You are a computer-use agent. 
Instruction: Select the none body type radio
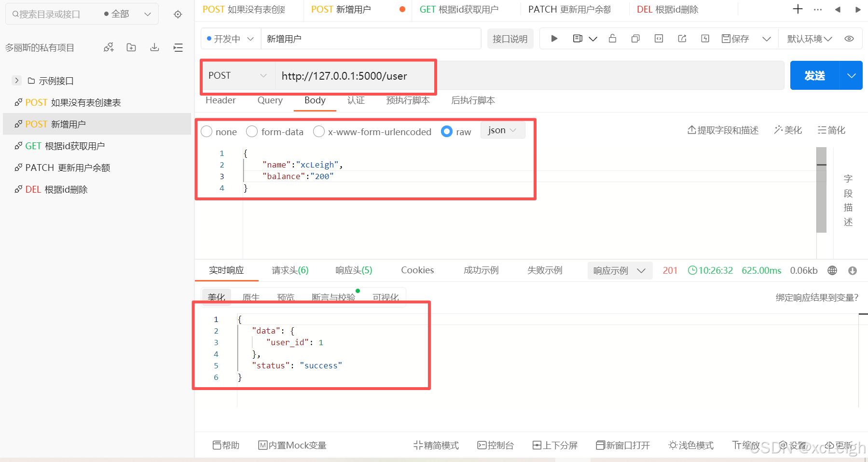(207, 131)
